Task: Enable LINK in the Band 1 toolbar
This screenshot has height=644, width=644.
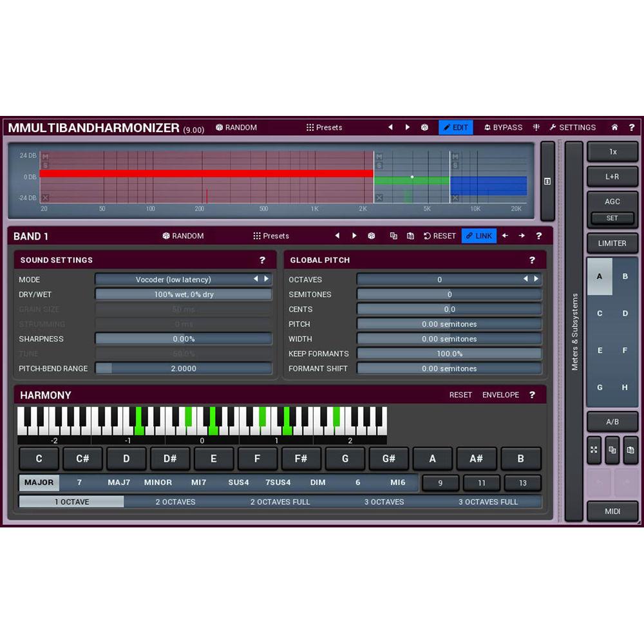Action: click(479, 236)
